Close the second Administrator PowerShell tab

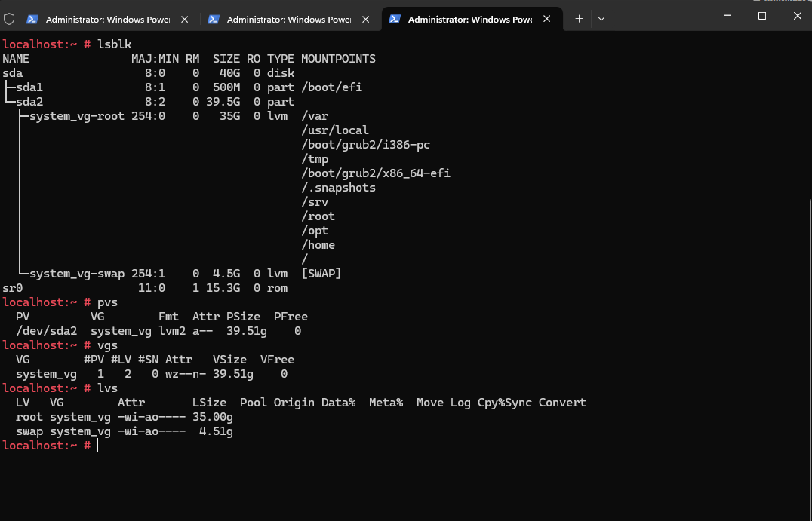click(x=365, y=19)
